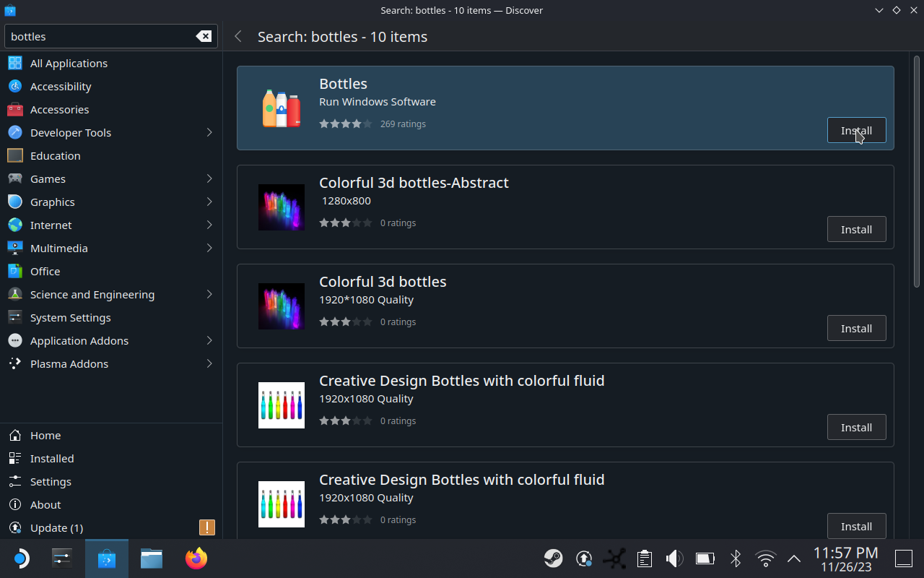Open System Settings from taskbar
Viewport: 924px width, 578px height.
(x=62, y=558)
